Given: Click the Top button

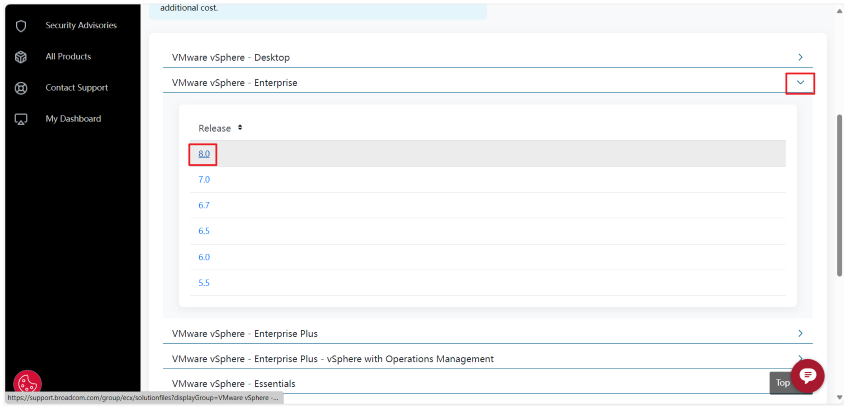Looking at the screenshot, I should [x=782, y=382].
